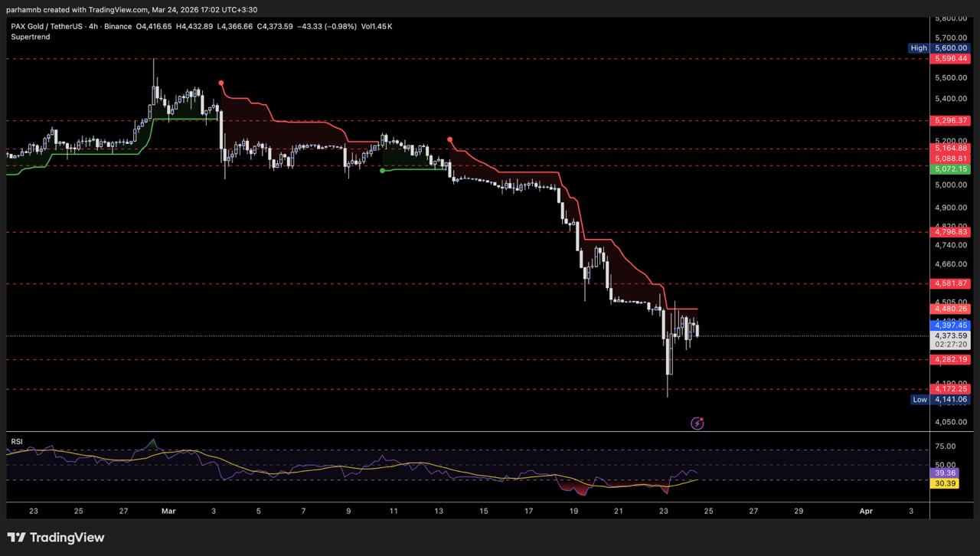Click the Mar date on time axis
This screenshot has width=980, height=556.
click(x=167, y=511)
